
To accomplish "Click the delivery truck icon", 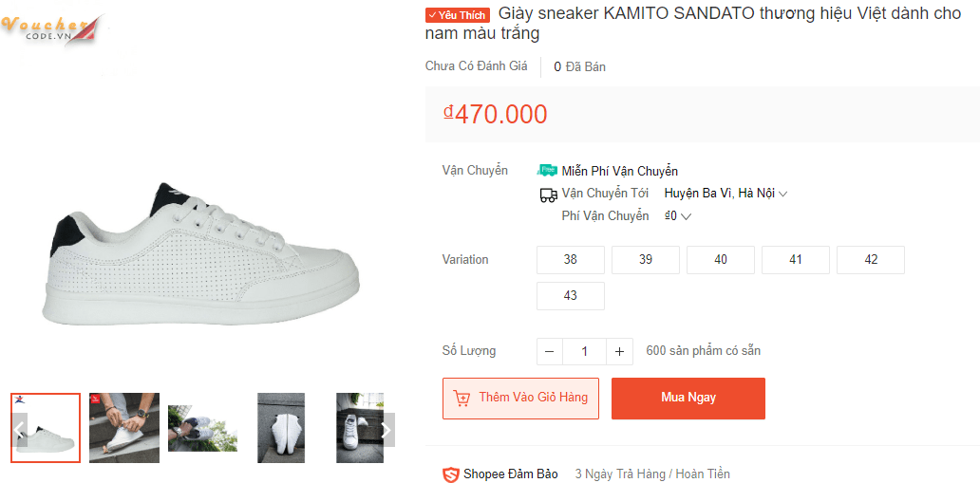I will [x=548, y=195].
